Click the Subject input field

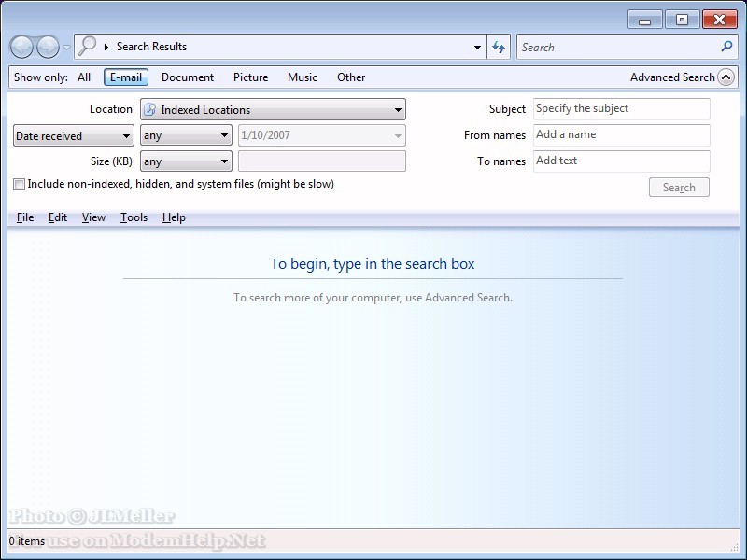pyautogui.click(x=621, y=109)
